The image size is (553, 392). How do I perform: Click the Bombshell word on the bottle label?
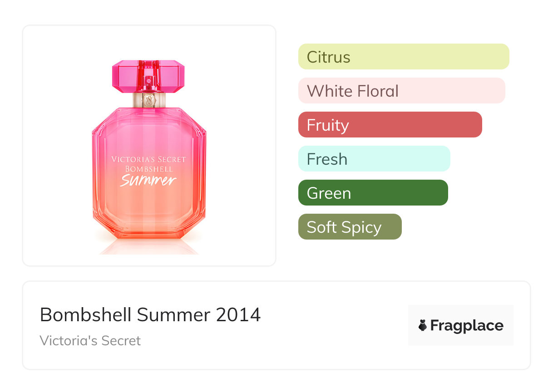(148, 169)
